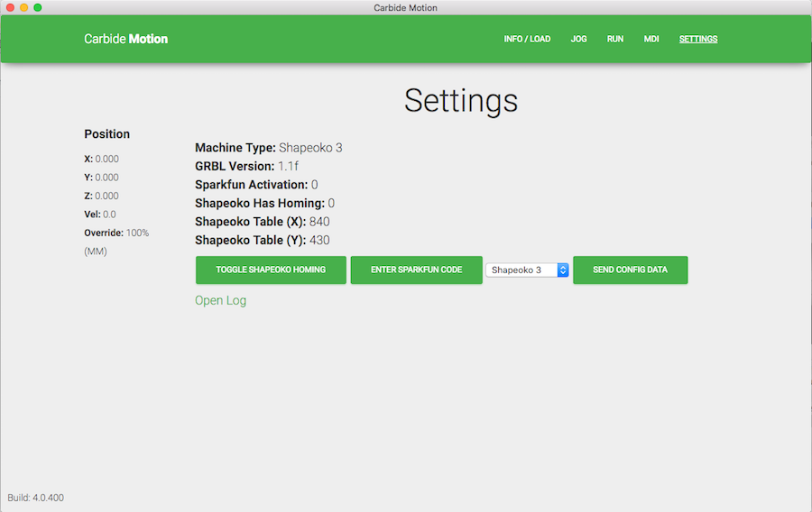Click the Carbide Motion logo text
This screenshot has height=512, width=812.
coord(125,39)
